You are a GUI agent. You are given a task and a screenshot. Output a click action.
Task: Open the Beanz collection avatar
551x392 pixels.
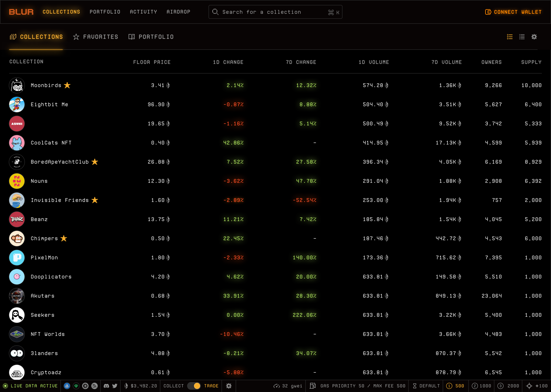[x=17, y=219]
